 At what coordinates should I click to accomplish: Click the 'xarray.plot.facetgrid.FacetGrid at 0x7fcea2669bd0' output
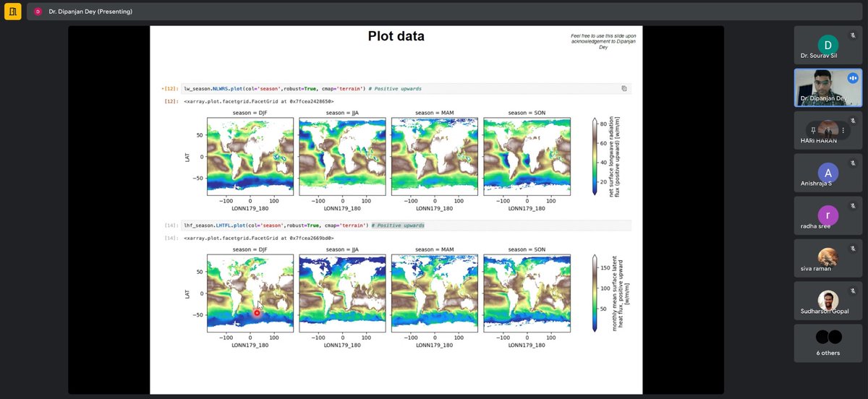click(x=259, y=238)
